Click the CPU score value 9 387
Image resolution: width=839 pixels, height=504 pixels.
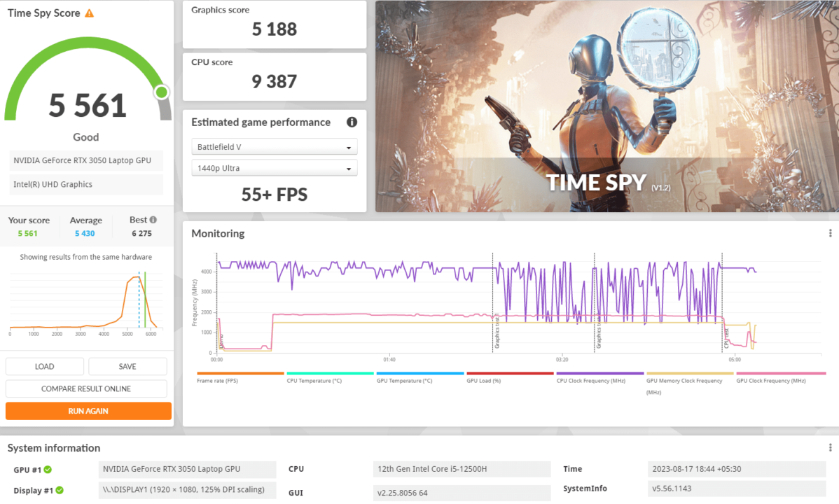(275, 81)
